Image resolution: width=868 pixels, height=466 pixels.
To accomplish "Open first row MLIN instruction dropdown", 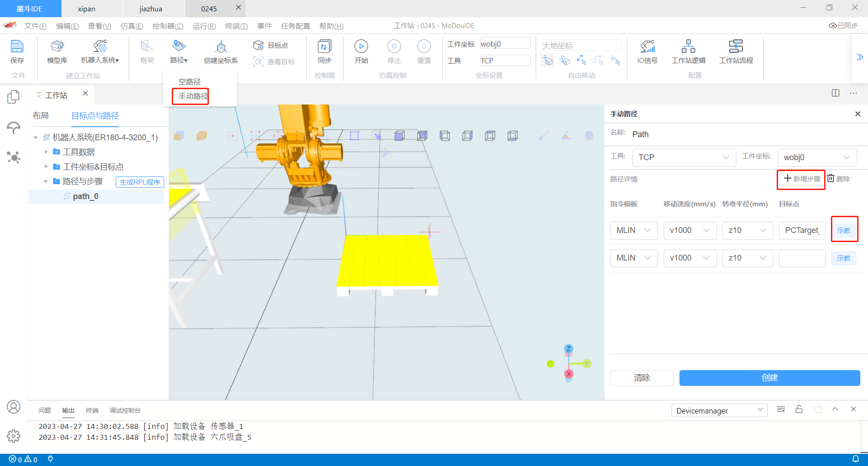I will 634,230.
